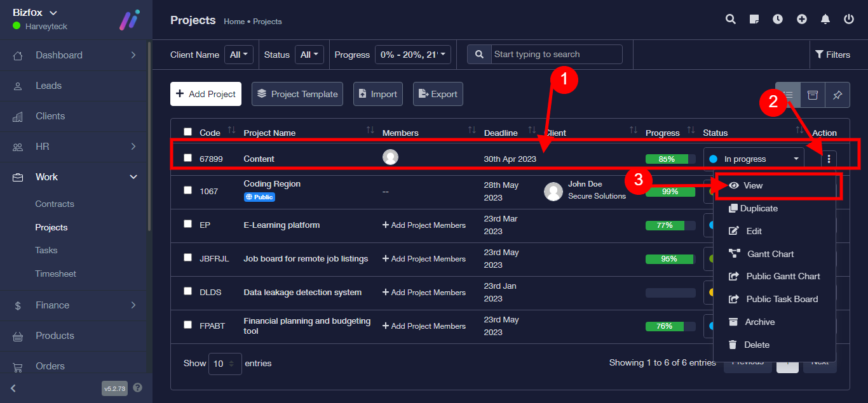
Task: Open the Progress range dropdown
Action: click(x=413, y=55)
